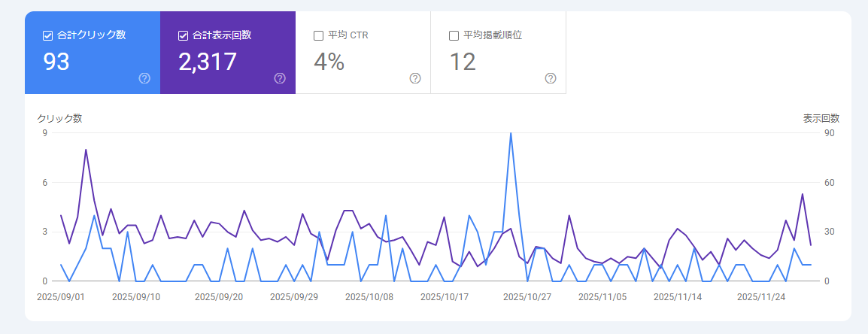The image size is (868, 334).
Task: Click the highest purple peak in early September
Action: (86, 150)
